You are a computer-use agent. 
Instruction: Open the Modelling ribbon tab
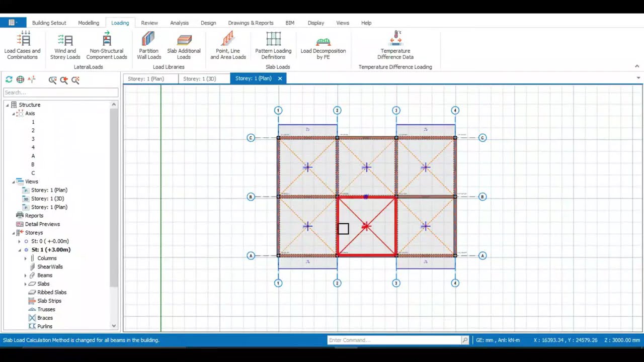pos(89,23)
